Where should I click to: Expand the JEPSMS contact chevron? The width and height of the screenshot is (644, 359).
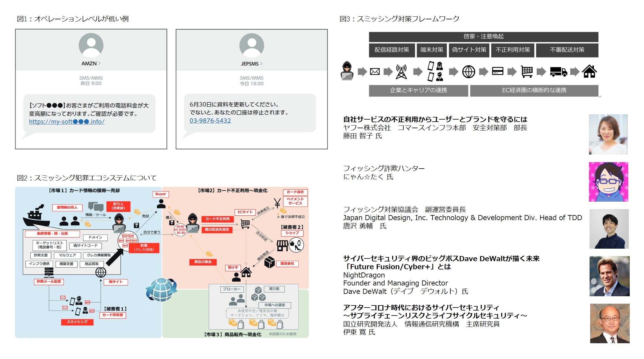tap(261, 64)
